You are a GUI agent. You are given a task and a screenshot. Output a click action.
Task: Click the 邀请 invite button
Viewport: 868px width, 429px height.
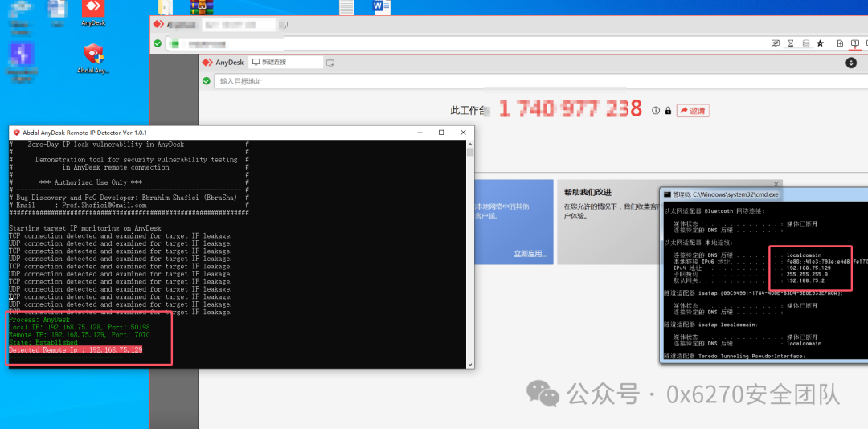coord(693,111)
